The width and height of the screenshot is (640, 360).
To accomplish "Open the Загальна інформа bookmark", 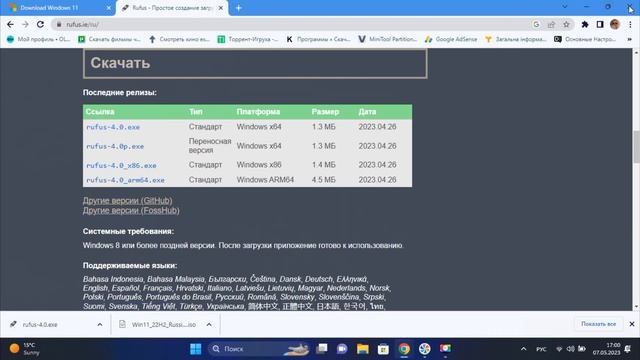I will pos(516,39).
